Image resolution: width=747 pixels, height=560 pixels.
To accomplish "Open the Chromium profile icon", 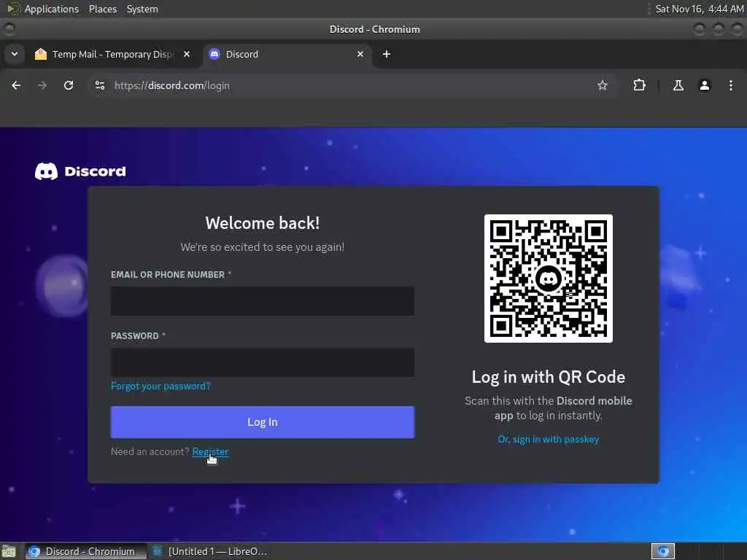I will 705,85.
